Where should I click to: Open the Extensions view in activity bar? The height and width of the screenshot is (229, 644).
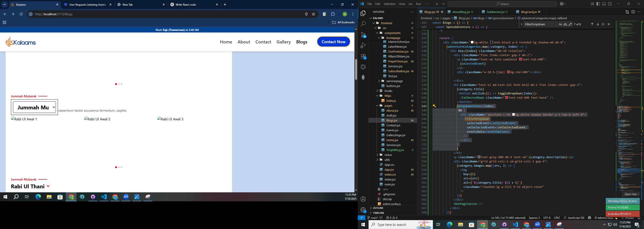[x=363, y=57]
